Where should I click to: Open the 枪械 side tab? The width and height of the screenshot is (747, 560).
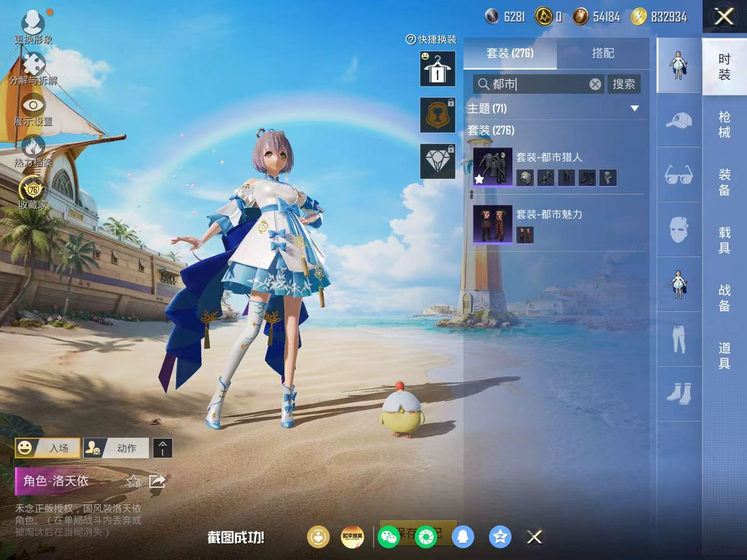coord(724,125)
